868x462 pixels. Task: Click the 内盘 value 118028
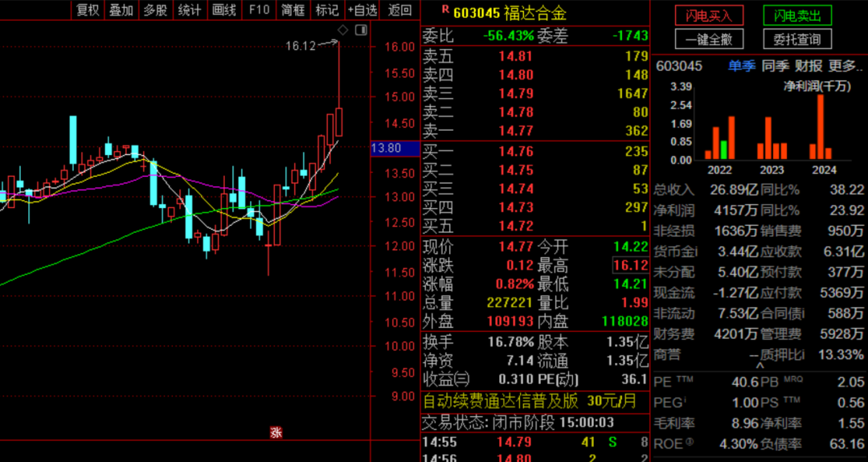click(x=625, y=322)
